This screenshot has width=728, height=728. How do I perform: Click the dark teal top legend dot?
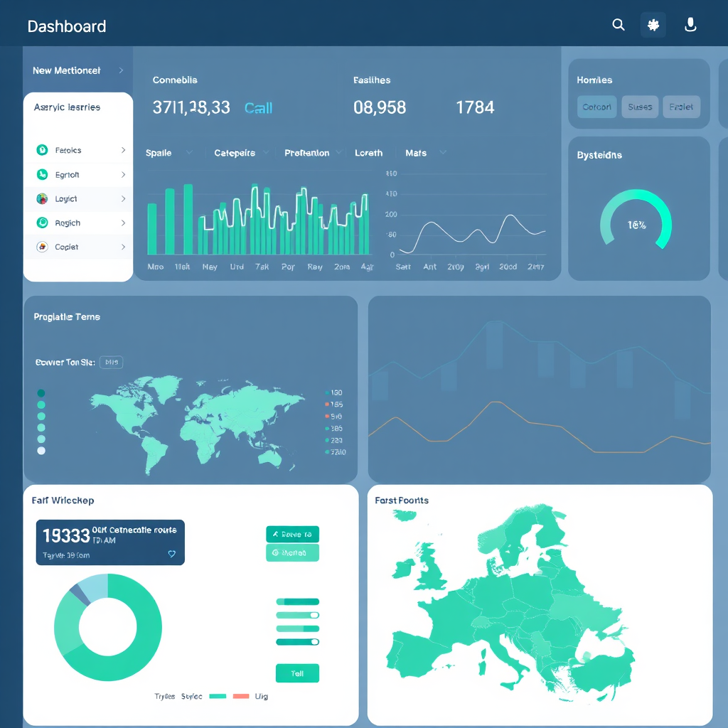pos(41,393)
